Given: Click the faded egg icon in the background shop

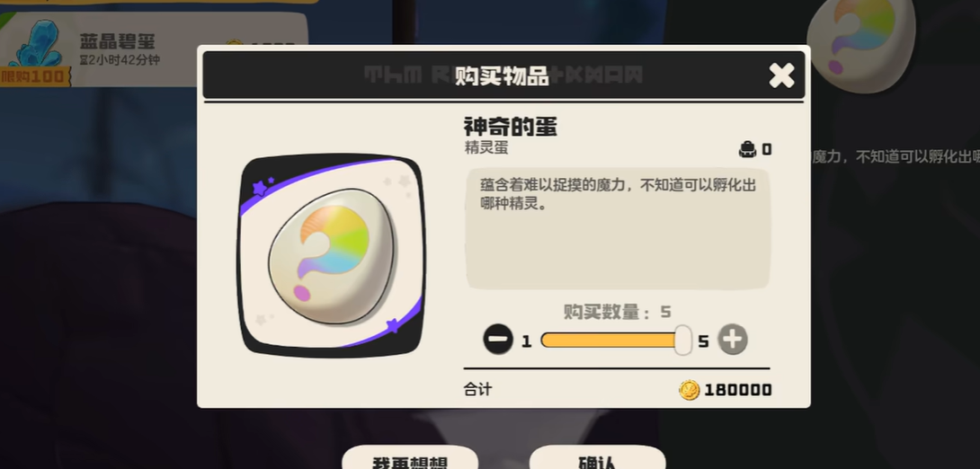Looking at the screenshot, I should tap(861, 44).
